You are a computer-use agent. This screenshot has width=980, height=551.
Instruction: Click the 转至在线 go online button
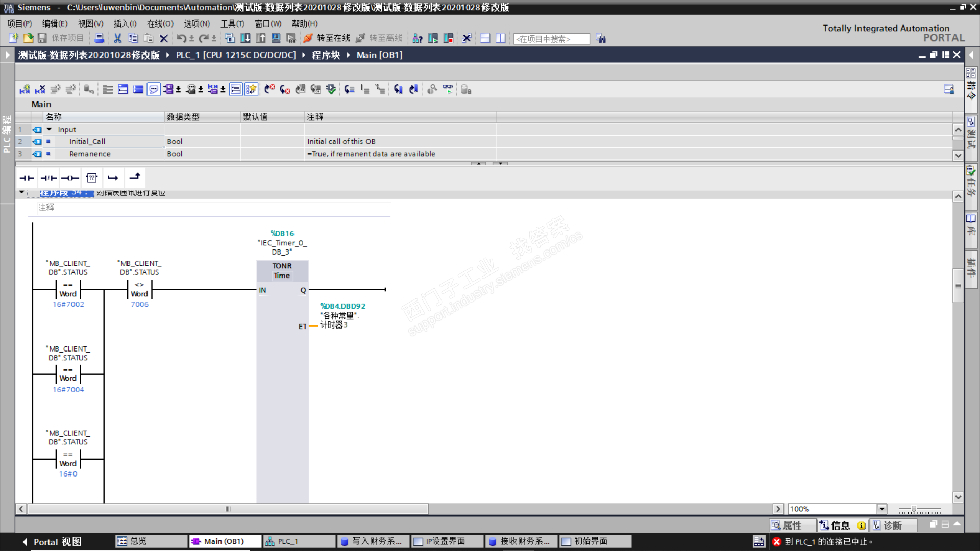click(x=327, y=38)
